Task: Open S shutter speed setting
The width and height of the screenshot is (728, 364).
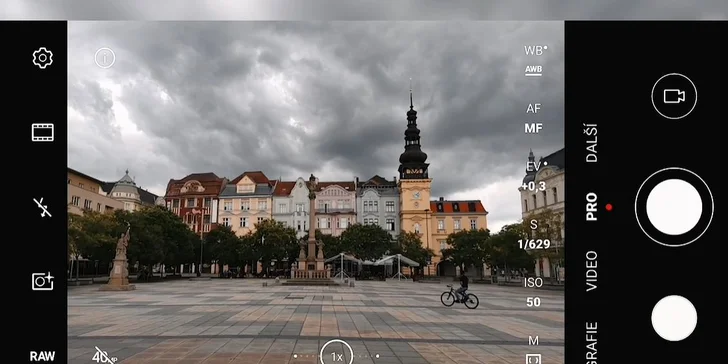Action: [x=533, y=225]
